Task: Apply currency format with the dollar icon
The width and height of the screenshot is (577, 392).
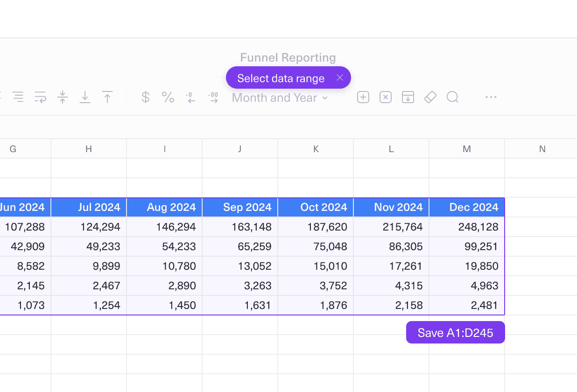Action: (x=145, y=97)
